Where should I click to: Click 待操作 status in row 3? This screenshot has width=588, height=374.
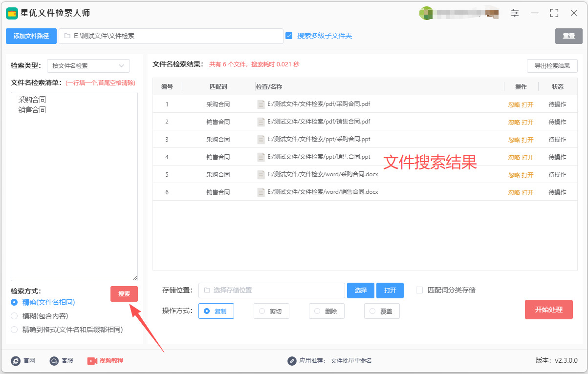point(558,140)
